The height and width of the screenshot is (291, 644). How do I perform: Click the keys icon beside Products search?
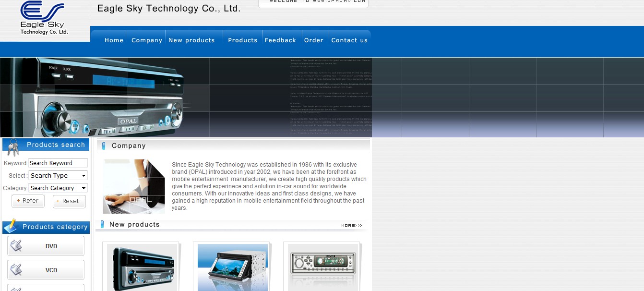[x=12, y=147]
